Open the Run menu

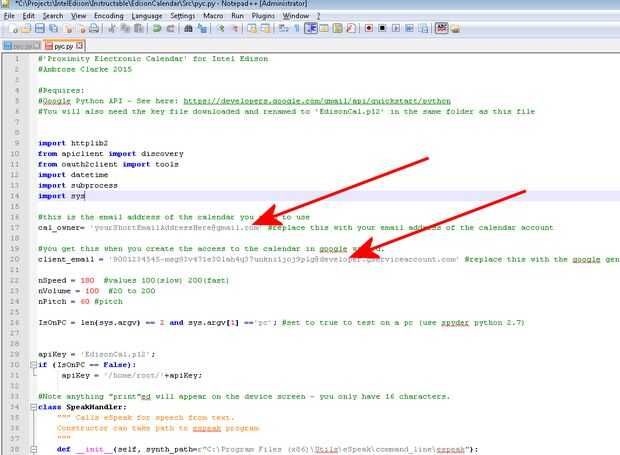click(237, 16)
